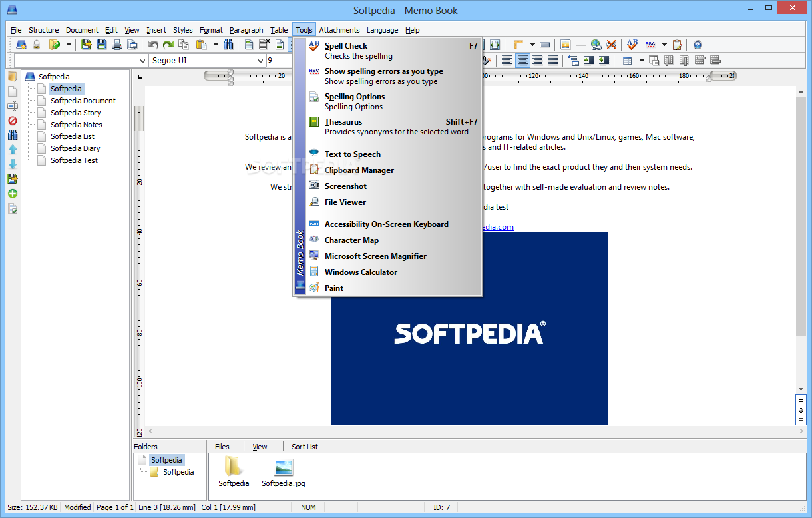Screen dimensions: 812x518
Task: Choose Thesaurus from the Tools menu
Action: point(393,127)
